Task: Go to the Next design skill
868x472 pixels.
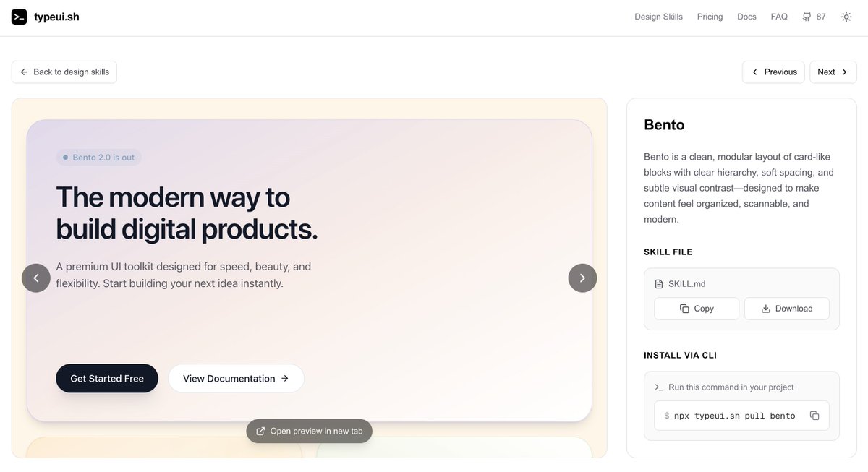Action: [833, 72]
